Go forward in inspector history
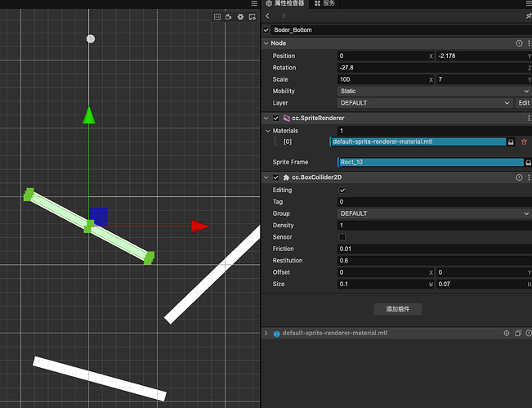Viewport: 532px width, 408px height. pos(284,16)
